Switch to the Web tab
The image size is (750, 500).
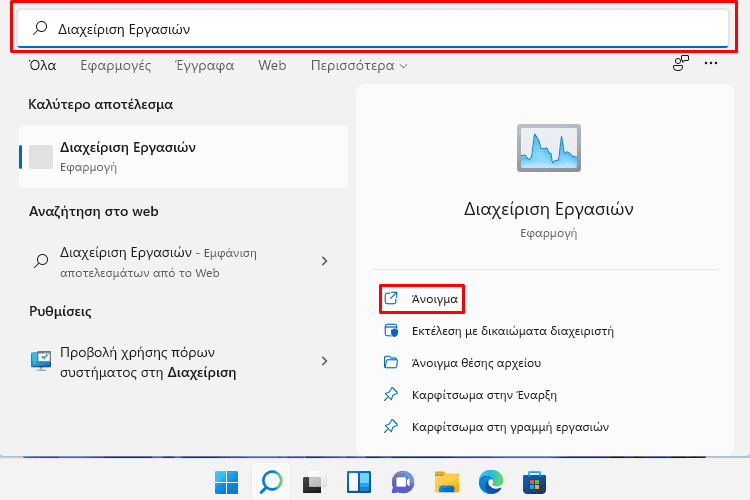(x=272, y=65)
